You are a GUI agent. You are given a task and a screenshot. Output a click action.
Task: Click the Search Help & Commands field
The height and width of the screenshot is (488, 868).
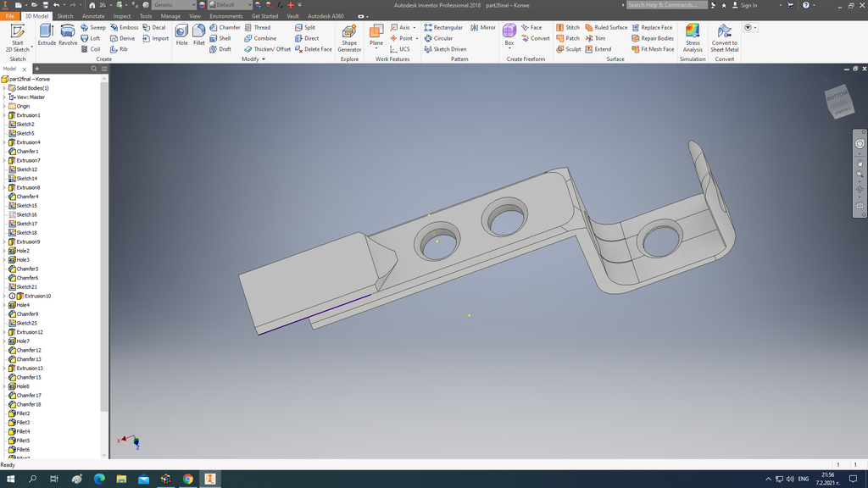666,5
